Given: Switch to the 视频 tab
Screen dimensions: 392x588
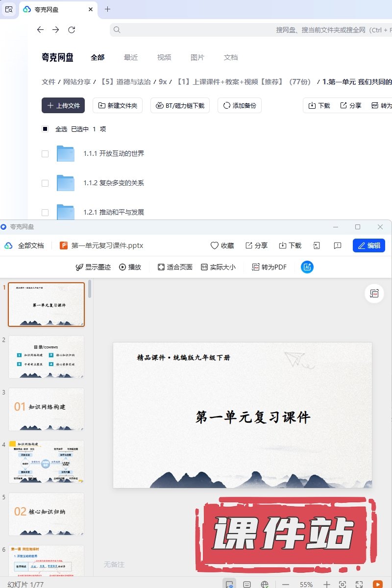Looking at the screenshot, I should pyautogui.click(x=164, y=57).
